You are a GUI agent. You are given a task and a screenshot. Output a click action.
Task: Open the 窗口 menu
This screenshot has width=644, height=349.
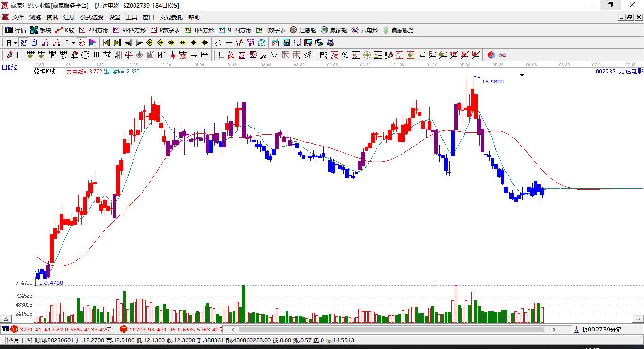tap(149, 18)
